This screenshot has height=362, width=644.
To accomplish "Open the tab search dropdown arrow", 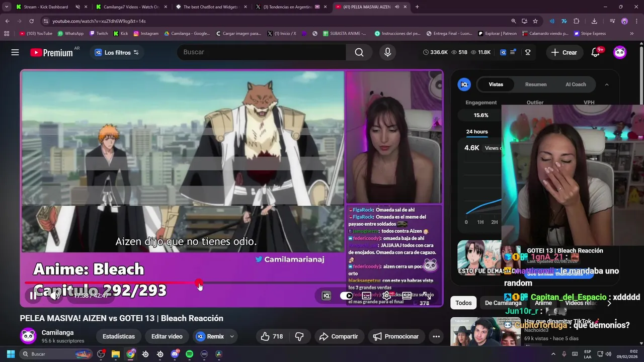I will tap(6, 7).
